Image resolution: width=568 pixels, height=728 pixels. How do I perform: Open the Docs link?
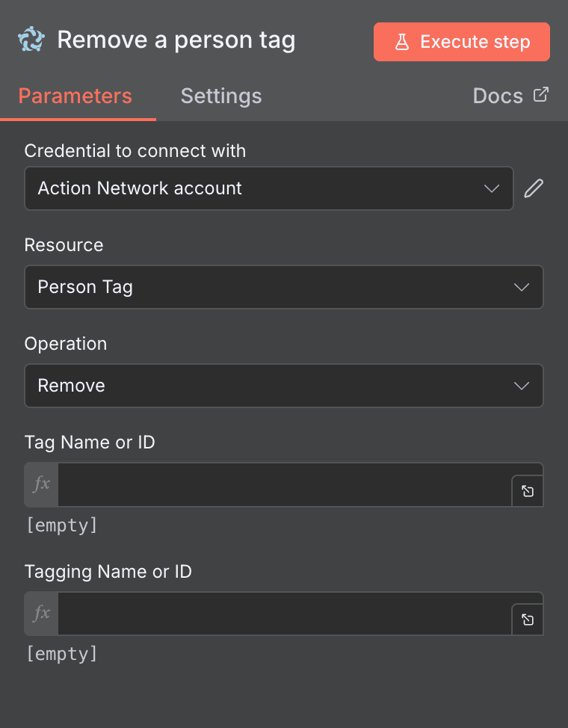[x=498, y=95]
